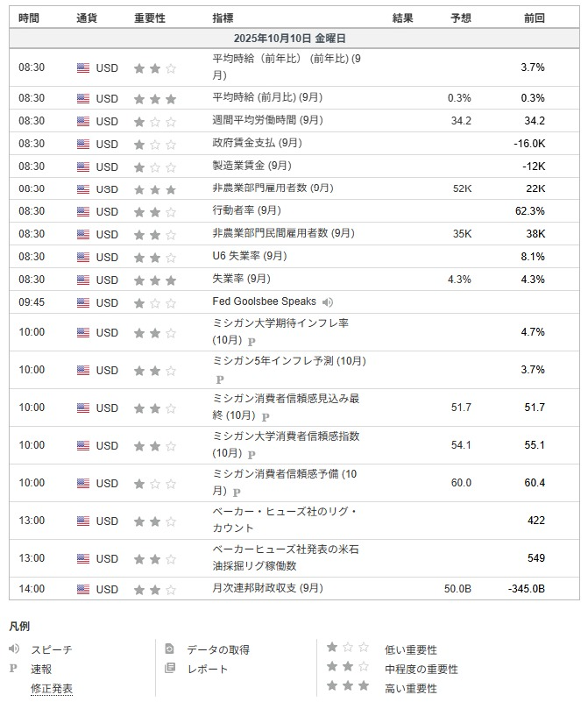
Task: Click the スピーチ speaker icon in the legend
Action: click(14, 649)
